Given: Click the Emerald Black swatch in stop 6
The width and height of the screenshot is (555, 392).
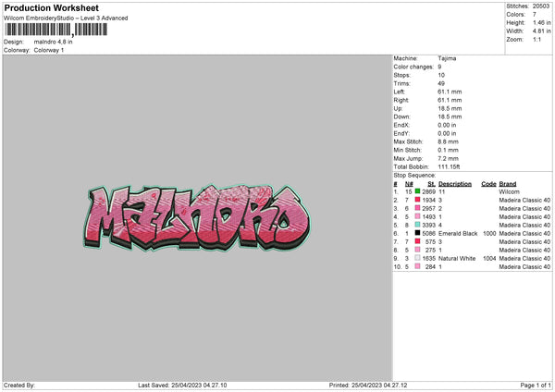Looking at the screenshot, I should tap(417, 233).
